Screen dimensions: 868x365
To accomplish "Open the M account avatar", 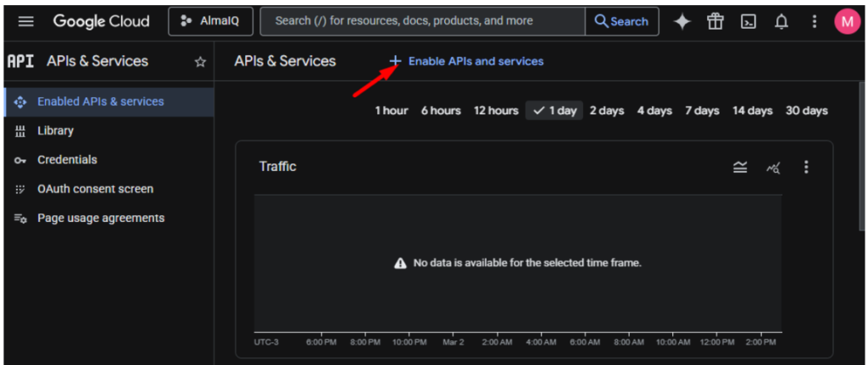I will point(847,21).
